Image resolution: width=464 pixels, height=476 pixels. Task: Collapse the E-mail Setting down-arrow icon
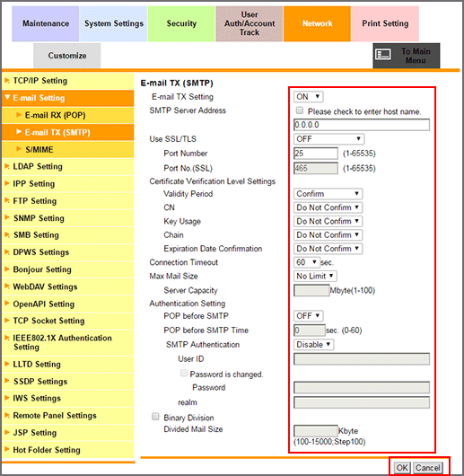pos(7,98)
